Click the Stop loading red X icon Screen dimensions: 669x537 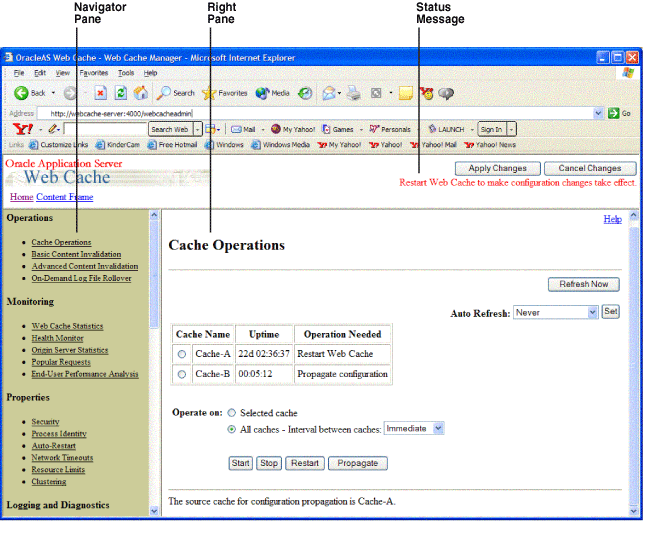pyautogui.click(x=100, y=93)
